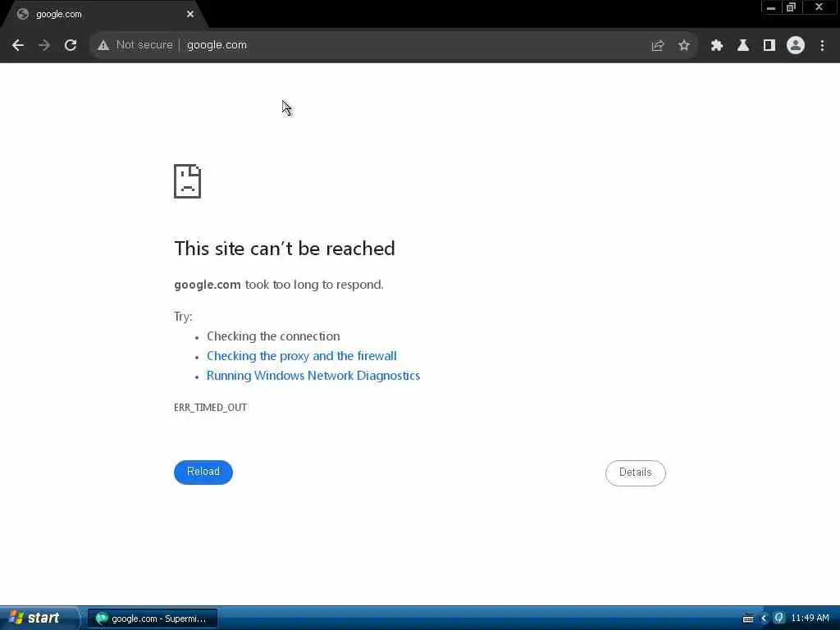This screenshot has height=630, width=840.
Task: Run Windows Network Diagnostics link
Action: point(313,376)
